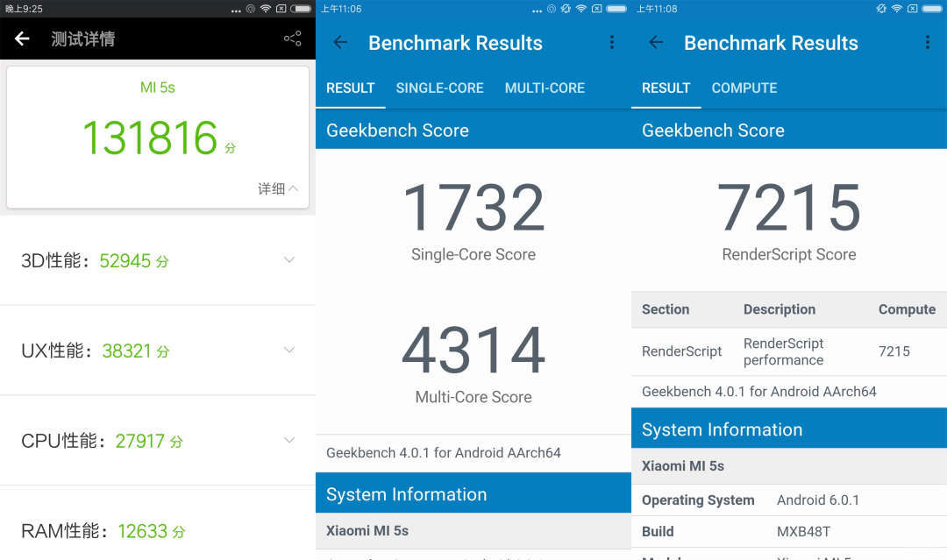
Task: Tap single-core score 1732
Action: click(x=473, y=208)
